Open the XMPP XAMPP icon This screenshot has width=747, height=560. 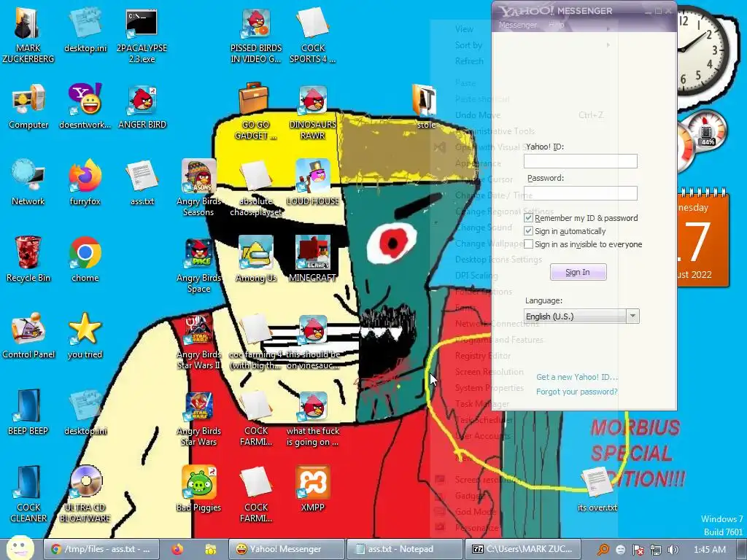tap(312, 489)
